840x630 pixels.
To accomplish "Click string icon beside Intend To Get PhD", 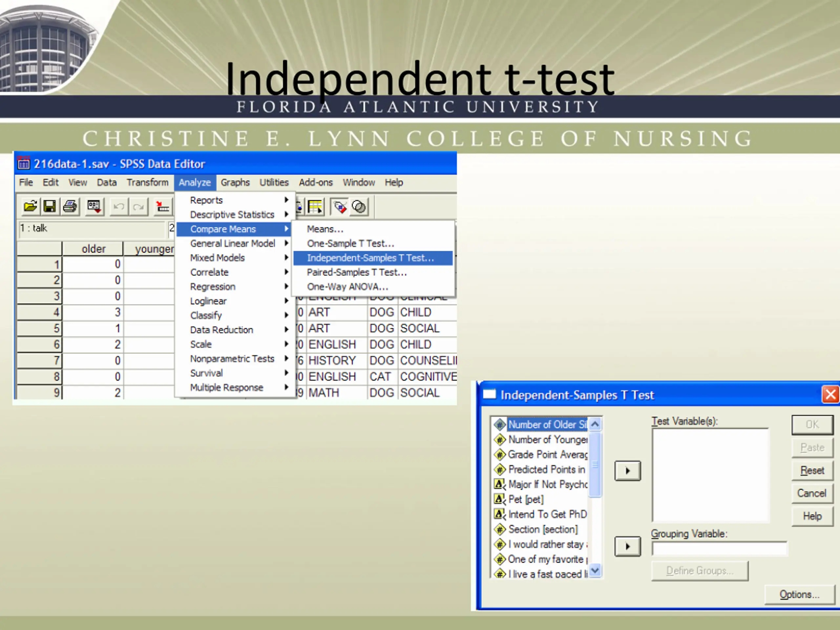I will click(x=500, y=514).
